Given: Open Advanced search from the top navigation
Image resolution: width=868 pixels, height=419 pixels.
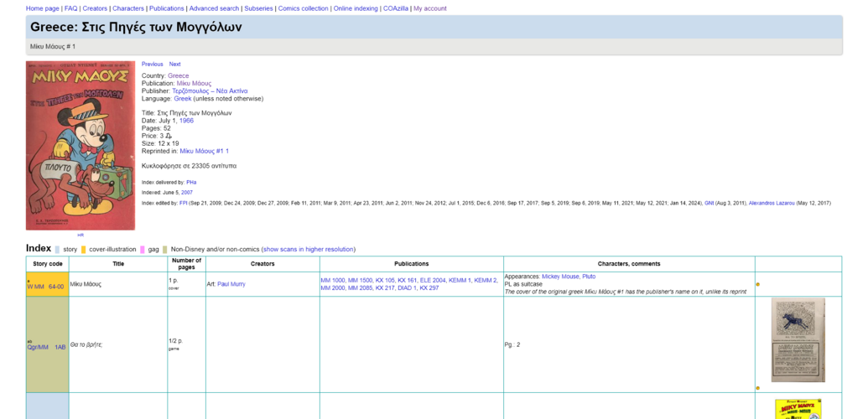Looking at the screenshot, I should pos(214,8).
